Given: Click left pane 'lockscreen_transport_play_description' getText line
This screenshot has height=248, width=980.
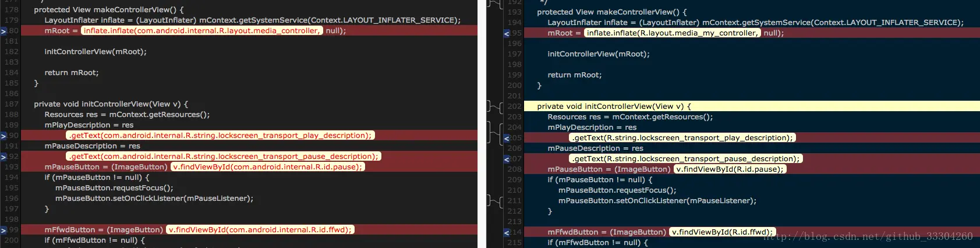Looking at the screenshot, I should [221, 136].
